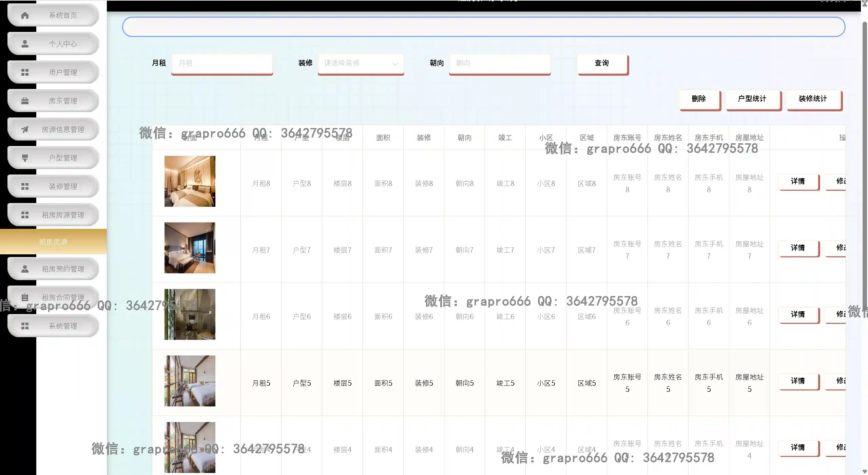868x475 pixels.
Task: Click the paper-plane icon beside 房源信息管理
Action: point(25,129)
